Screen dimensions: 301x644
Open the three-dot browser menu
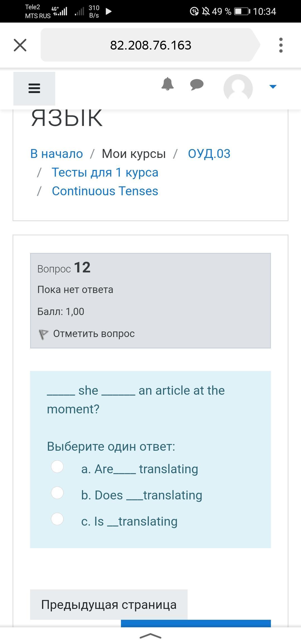(x=281, y=45)
